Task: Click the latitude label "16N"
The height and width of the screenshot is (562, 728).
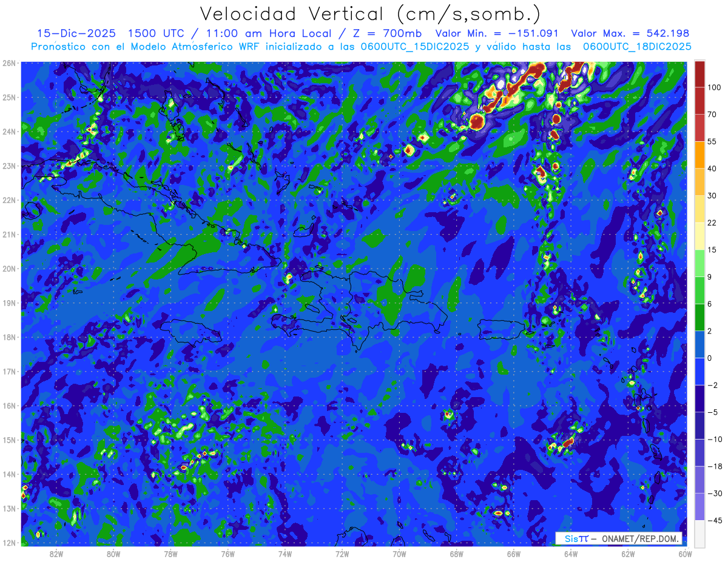Action: [9, 406]
